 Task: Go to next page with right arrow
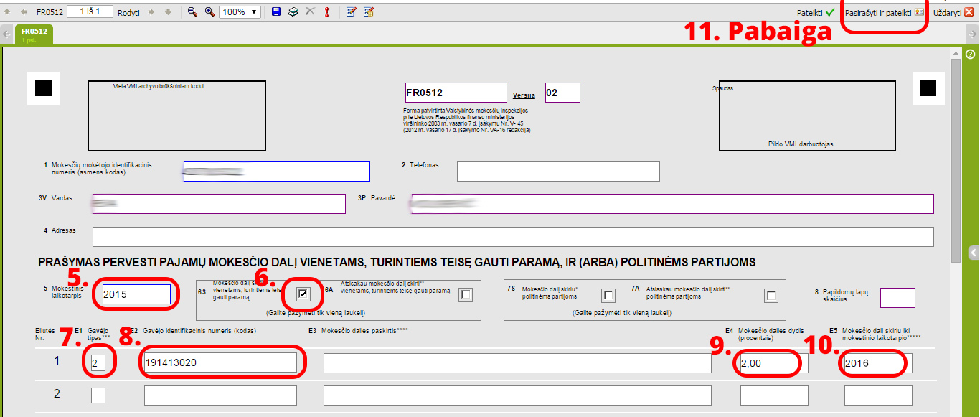point(151,12)
